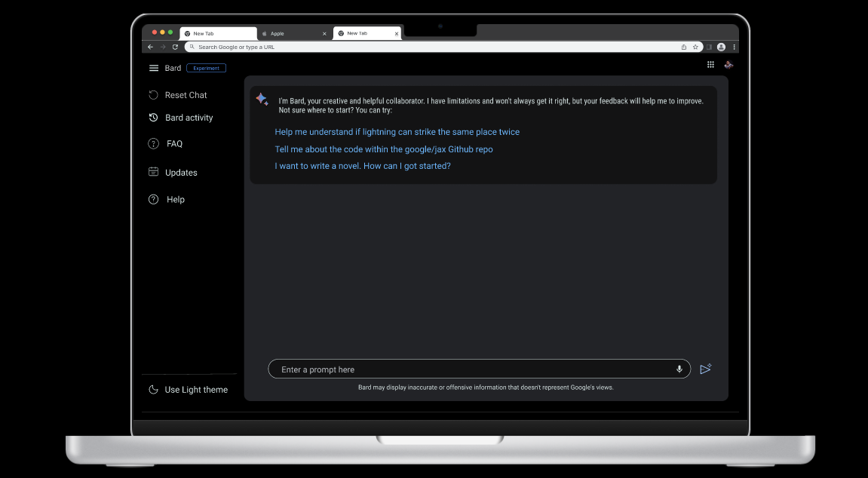Click the browser forward arrow
The image size is (868, 478).
(163, 47)
